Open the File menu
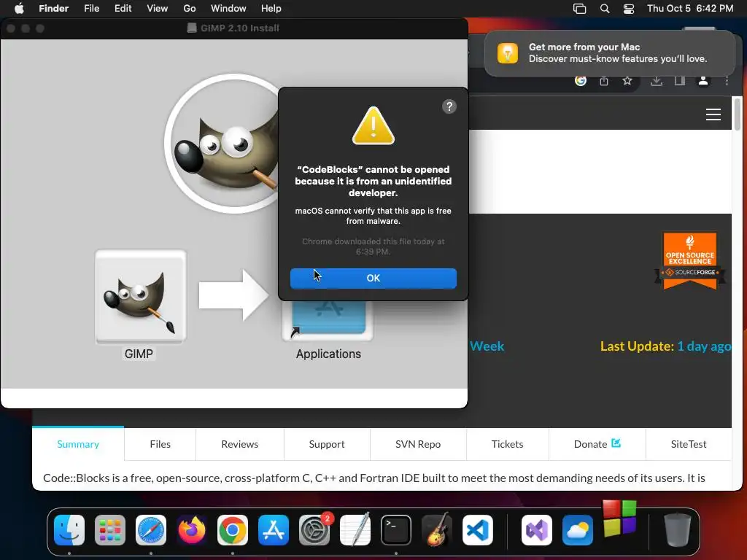 [91, 9]
